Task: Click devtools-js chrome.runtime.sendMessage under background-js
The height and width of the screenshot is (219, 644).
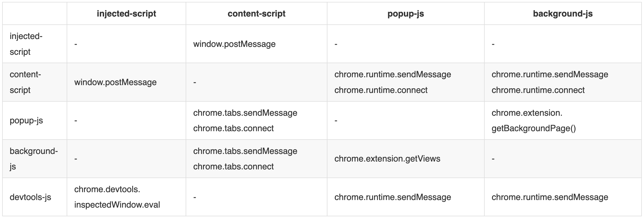Action: (x=550, y=197)
